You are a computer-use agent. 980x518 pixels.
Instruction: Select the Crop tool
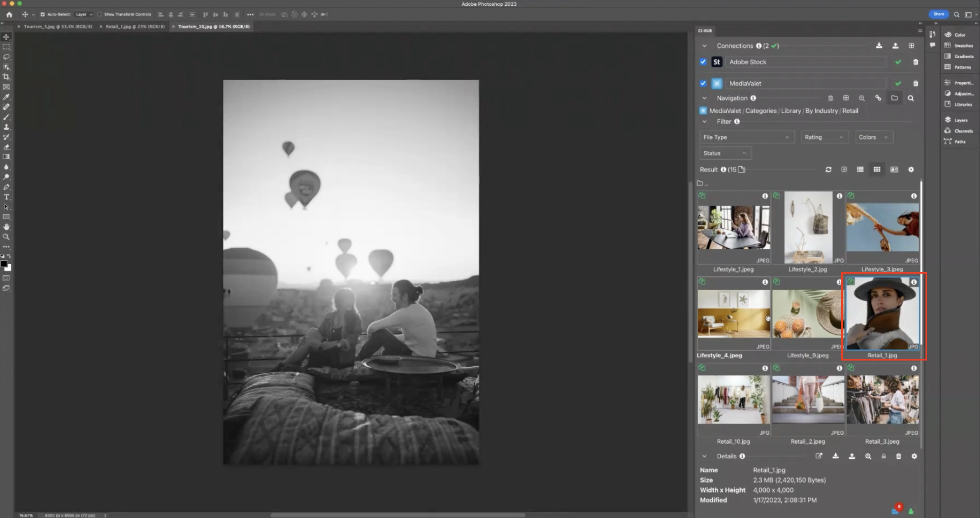(6, 77)
